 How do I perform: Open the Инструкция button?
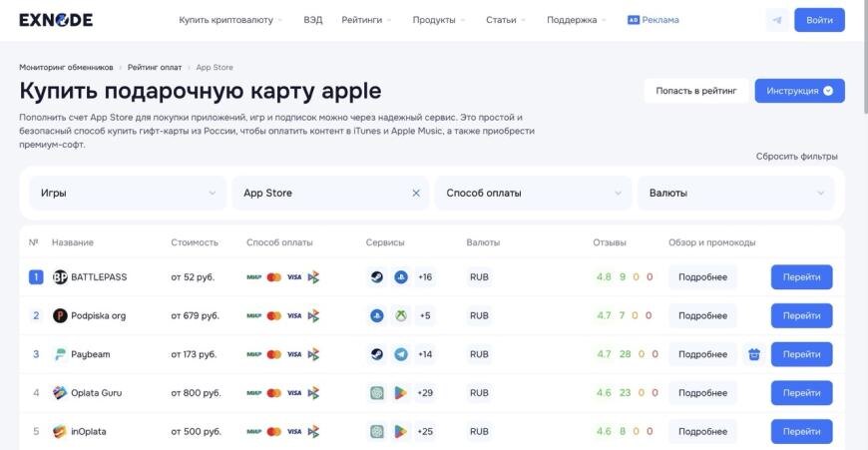pyautogui.click(x=799, y=91)
